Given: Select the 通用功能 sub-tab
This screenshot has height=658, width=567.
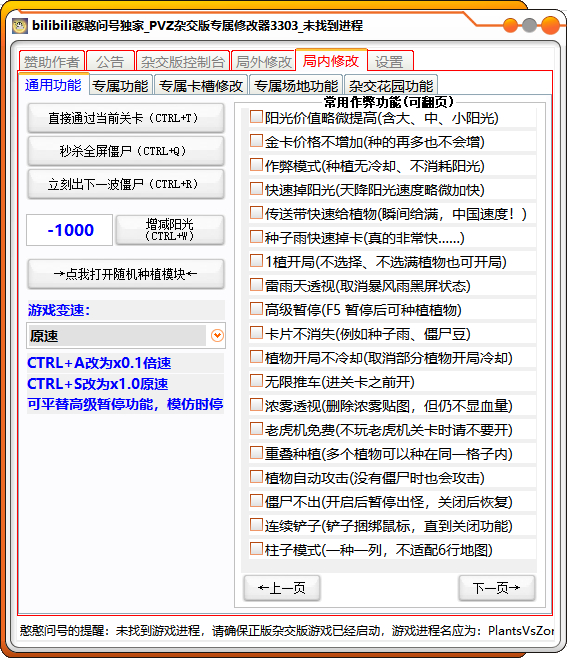Looking at the screenshot, I should coord(53,85).
